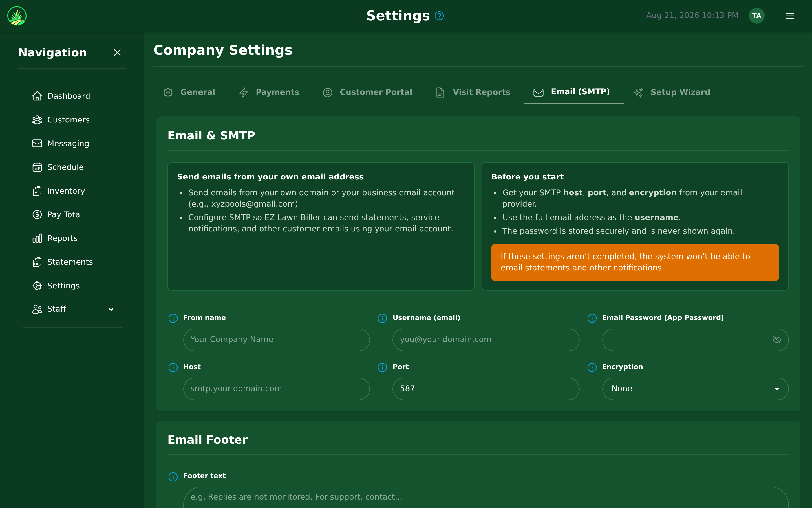Viewport: 812px width, 508px height.
Task: Click the Messaging envelope icon
Action: point(37,143)
